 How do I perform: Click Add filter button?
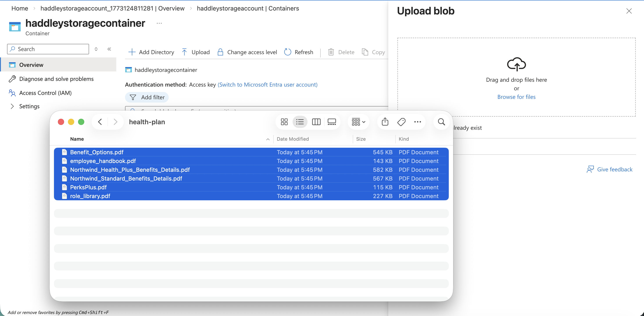147,97
